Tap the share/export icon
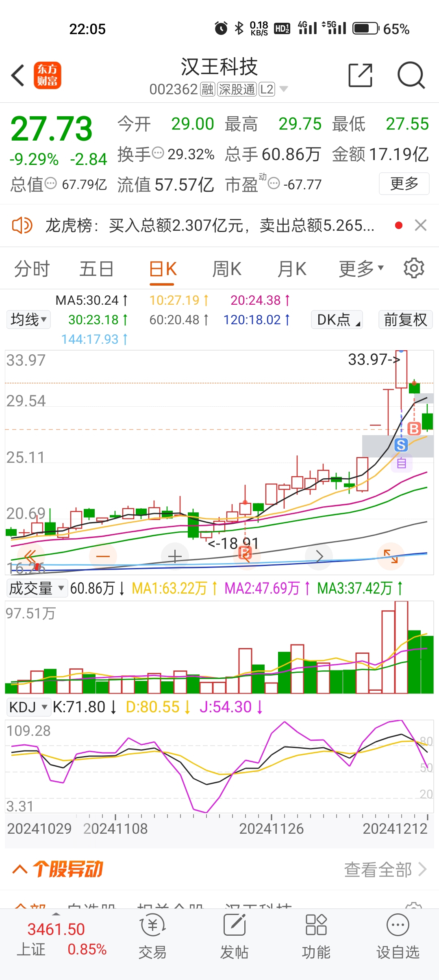Viewport: 439px width, 980px height. (361, 75)
